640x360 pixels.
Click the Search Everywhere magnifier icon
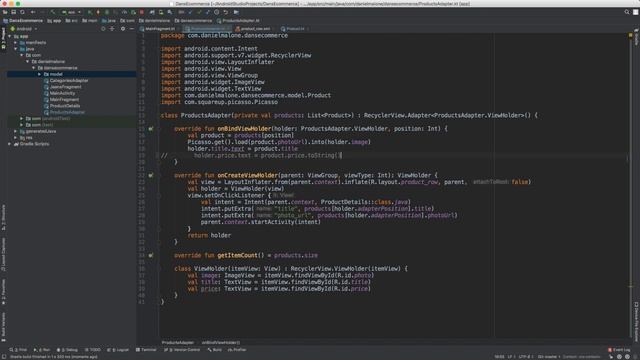627,12
